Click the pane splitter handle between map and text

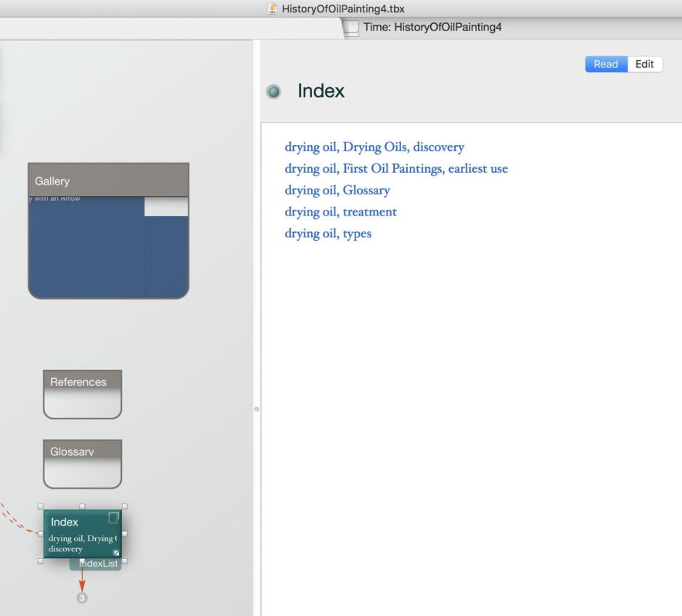256,410
